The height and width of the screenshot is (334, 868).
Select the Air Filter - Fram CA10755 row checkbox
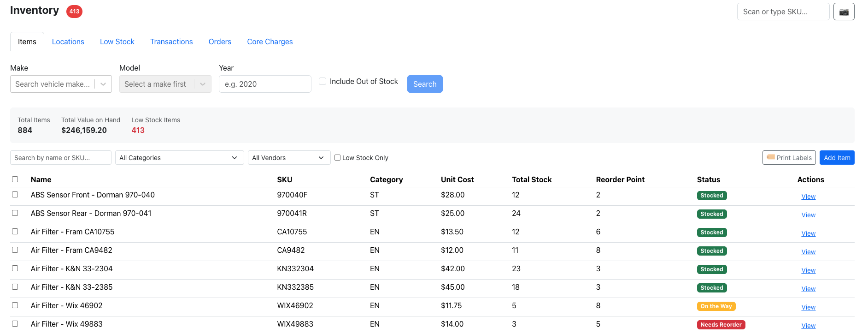coord(15,232)
